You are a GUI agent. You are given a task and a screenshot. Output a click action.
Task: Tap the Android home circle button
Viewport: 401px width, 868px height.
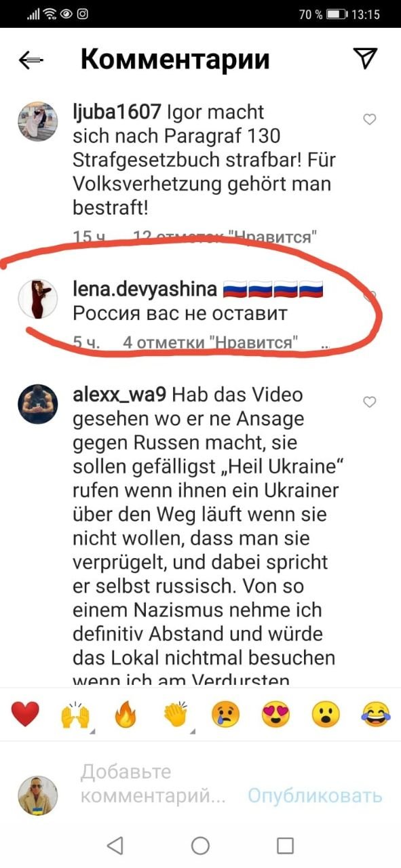tap(200, 845)
